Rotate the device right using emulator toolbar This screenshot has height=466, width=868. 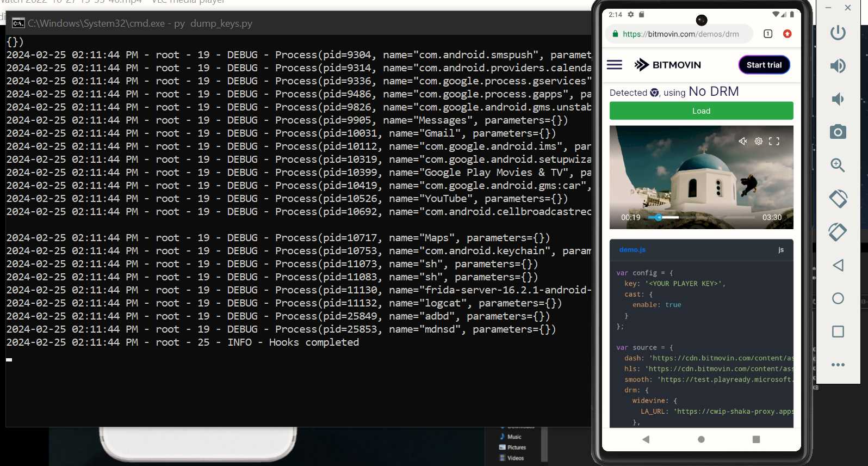click(838, 232)
